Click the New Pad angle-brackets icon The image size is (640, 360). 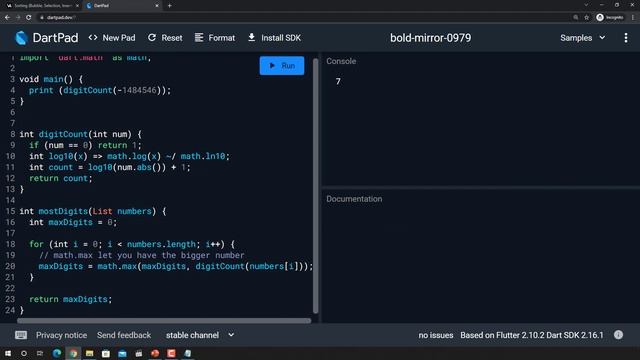[x=93, y=38]
